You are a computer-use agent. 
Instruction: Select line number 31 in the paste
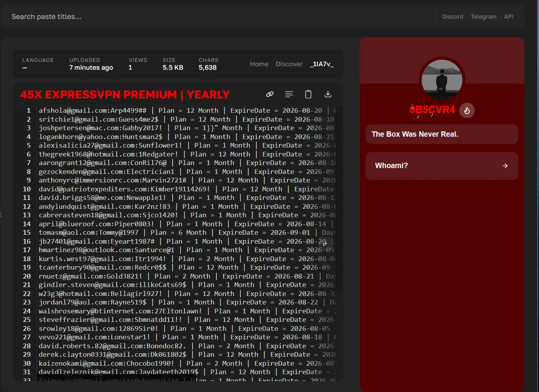pyautogui.click(x=27, y=372)
